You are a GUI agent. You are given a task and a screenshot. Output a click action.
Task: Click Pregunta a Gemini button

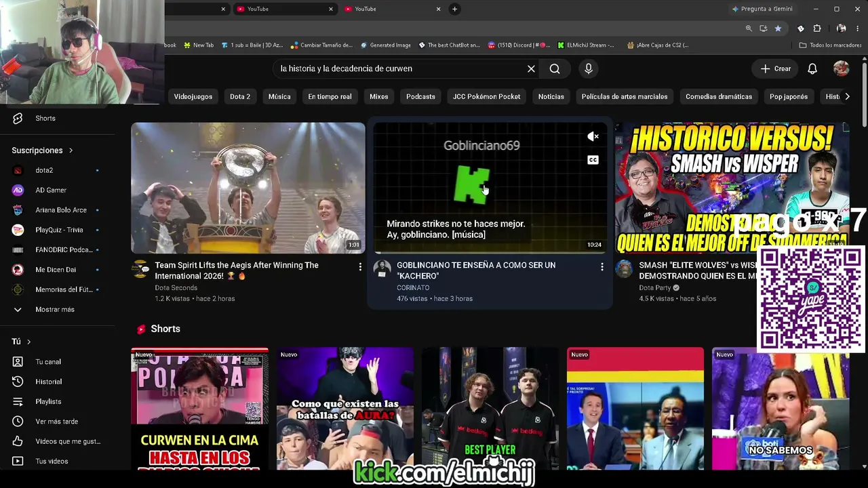click(x=762, y=9)
